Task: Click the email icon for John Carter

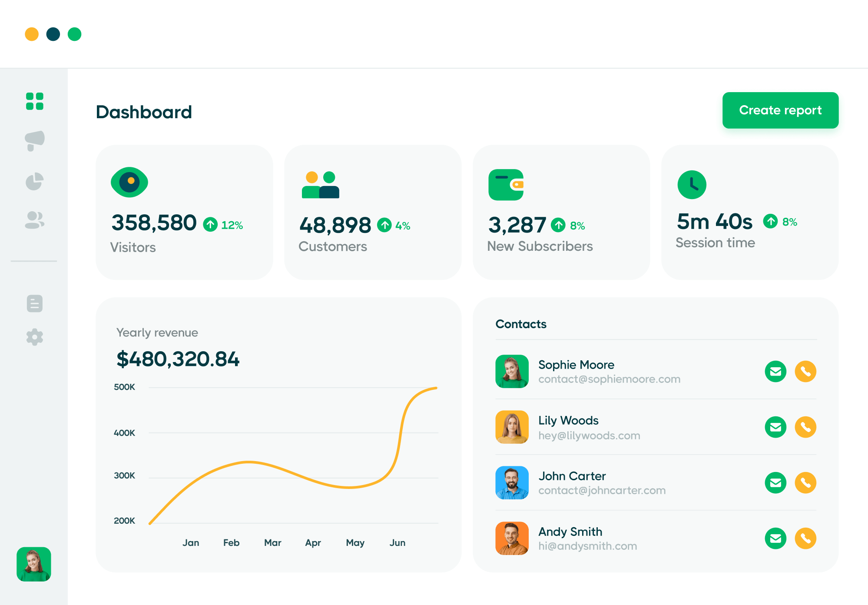Action: [x=776, y=483]
